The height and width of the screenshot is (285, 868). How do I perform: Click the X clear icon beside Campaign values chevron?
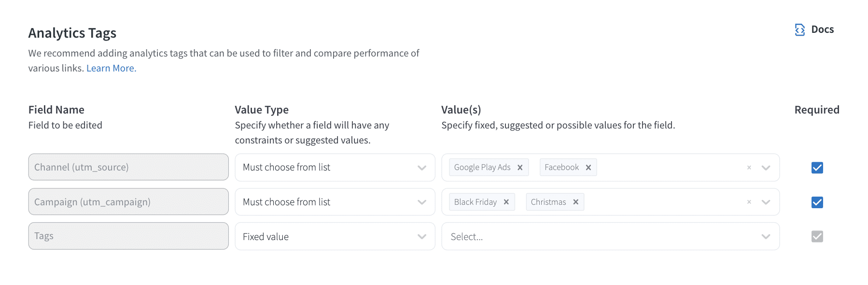[749, 202]
